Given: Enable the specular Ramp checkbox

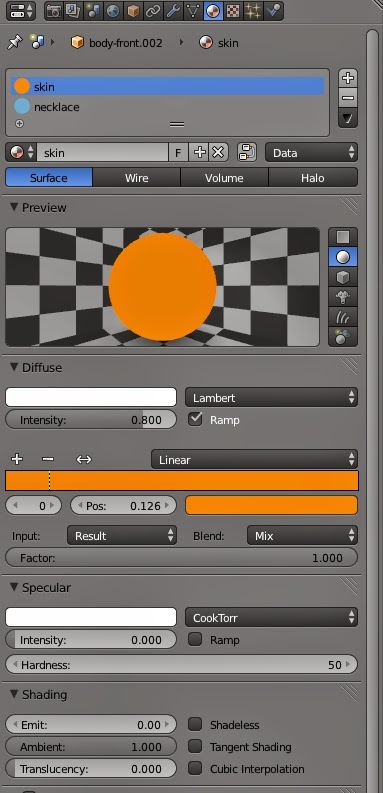Looking at the screenshot, I should 195,639.
